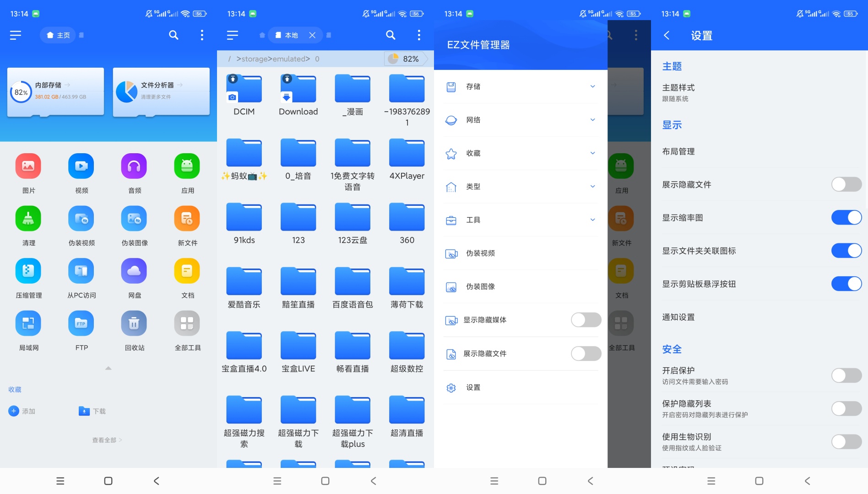Toggle 显示隐藏媒体 switch in drawer
Image resolution: width=868 pixels, height=494 pixels.
[586, 320]
